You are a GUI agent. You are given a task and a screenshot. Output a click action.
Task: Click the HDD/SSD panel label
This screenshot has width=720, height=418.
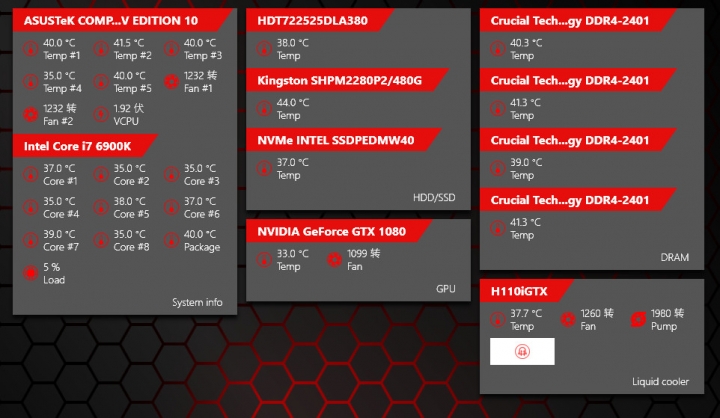pos(434,198)
